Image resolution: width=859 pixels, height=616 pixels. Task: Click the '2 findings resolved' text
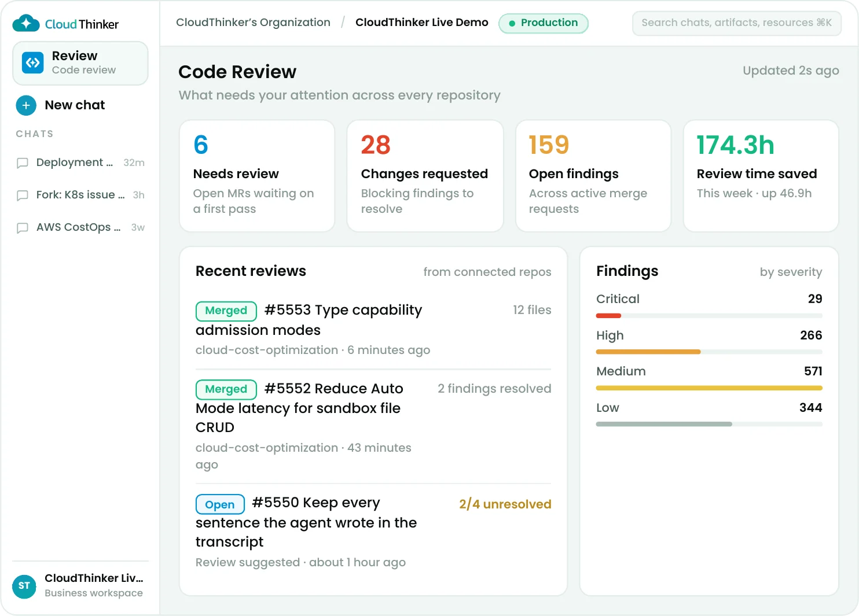(494, 389)
